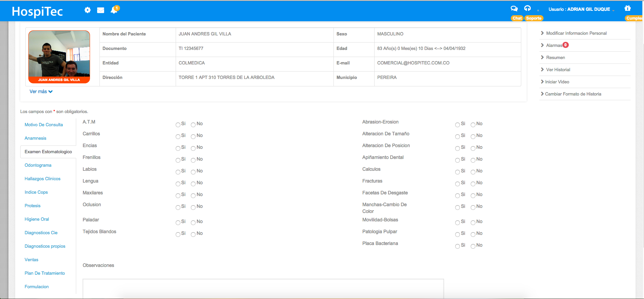Select Si for Alteracion De Posicion

pyautogui.click(x=458, y=148)
